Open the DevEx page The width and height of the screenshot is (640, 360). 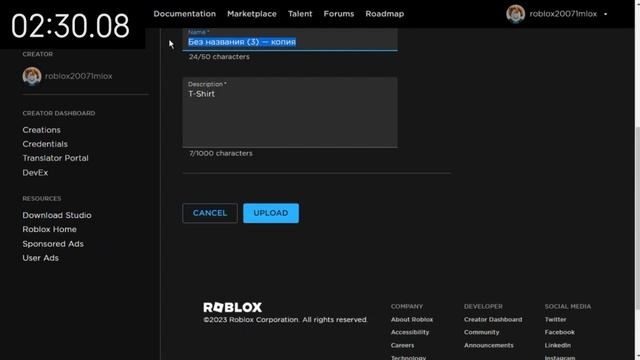tap(35, 173)
